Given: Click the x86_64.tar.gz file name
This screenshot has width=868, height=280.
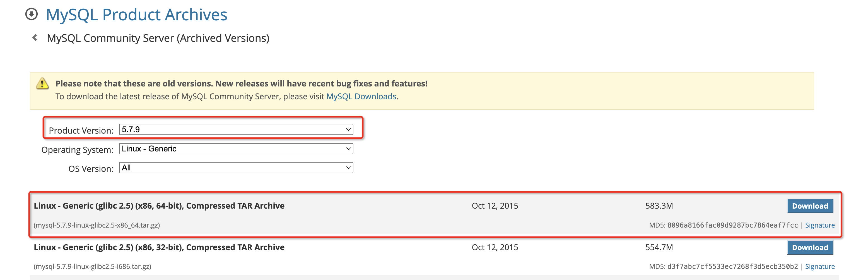Looking at the screenshot, I should (97, 225).
